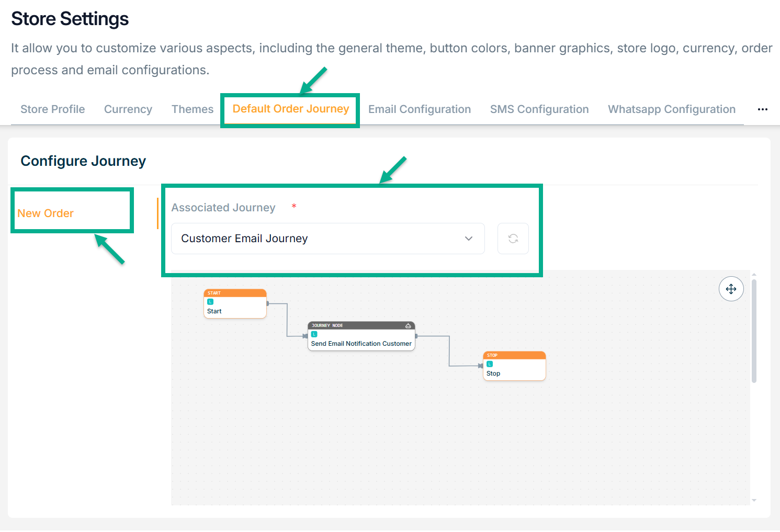Click the Start node output connector

(267, 303)
